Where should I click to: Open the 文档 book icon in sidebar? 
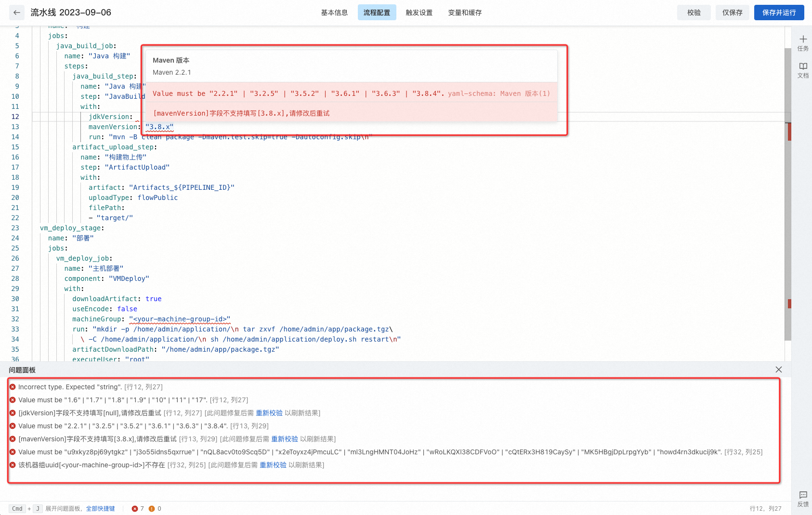point(803,66)
